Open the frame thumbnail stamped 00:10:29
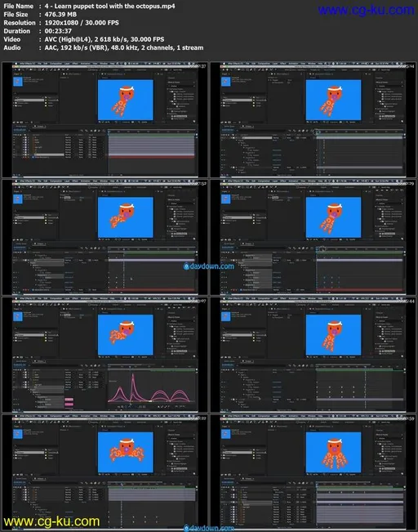The width and height of the screenshot is (418, 532). tap(313, 237)
